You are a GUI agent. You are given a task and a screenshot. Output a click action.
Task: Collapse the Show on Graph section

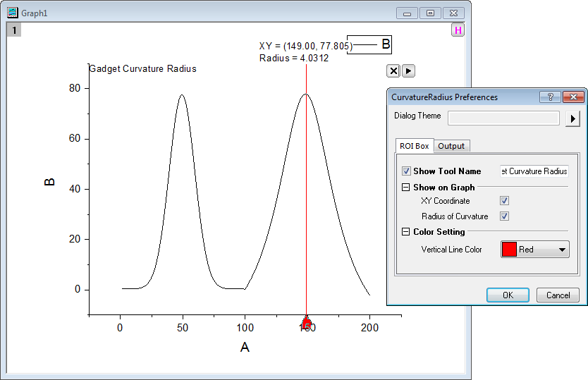[406, 187]
